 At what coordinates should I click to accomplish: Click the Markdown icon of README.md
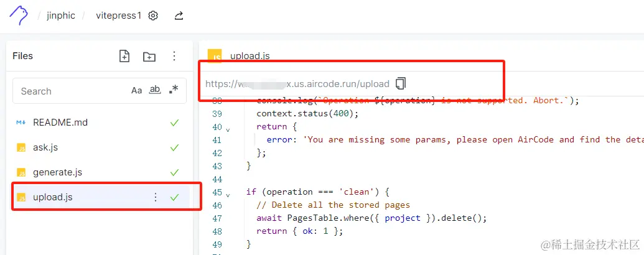[21, 123]
